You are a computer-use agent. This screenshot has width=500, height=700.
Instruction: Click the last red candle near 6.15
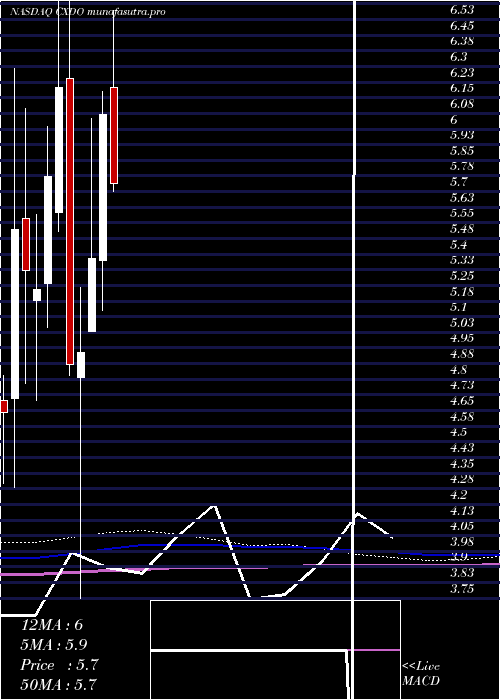[114, 135]
